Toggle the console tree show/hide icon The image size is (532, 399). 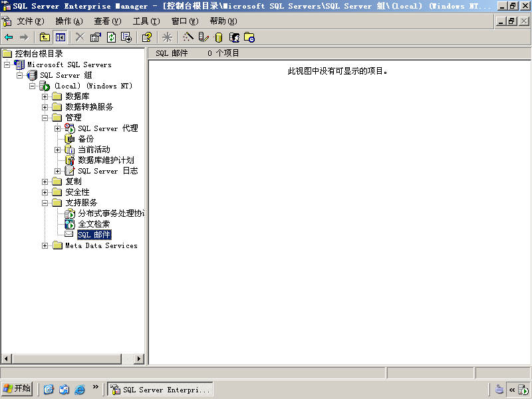click(61, 37)
